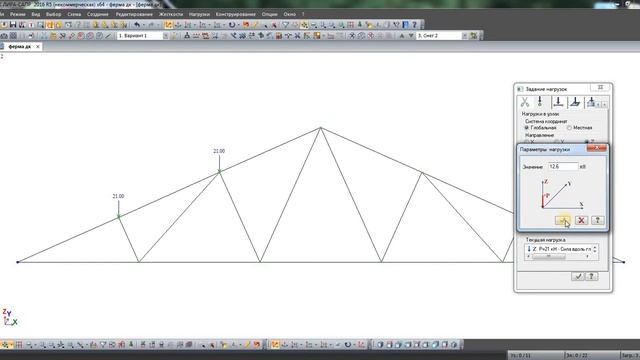
Task: Select the scissors tab in the load dialog
Action: tap(525, 102)
